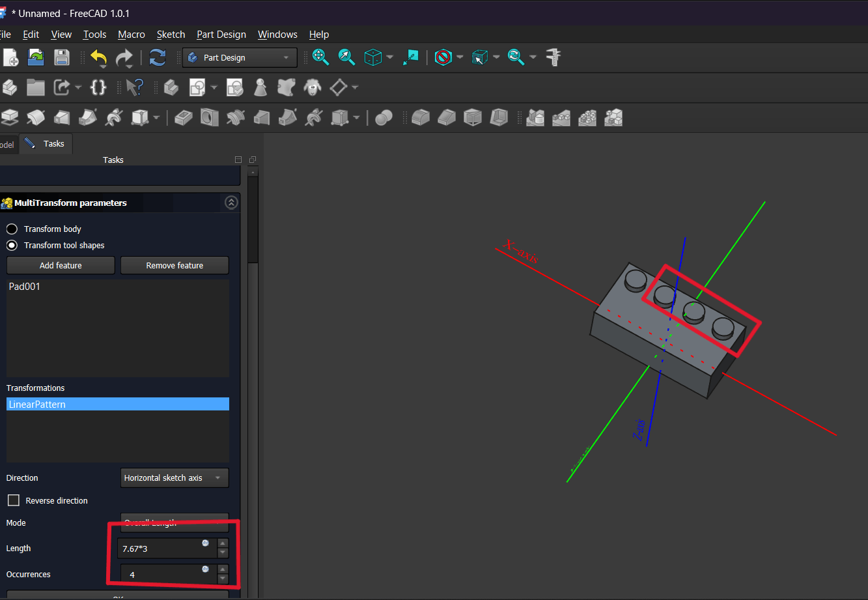
Task: Click the Save document icon
Action: pyautogui.click(x=62, y=57)
